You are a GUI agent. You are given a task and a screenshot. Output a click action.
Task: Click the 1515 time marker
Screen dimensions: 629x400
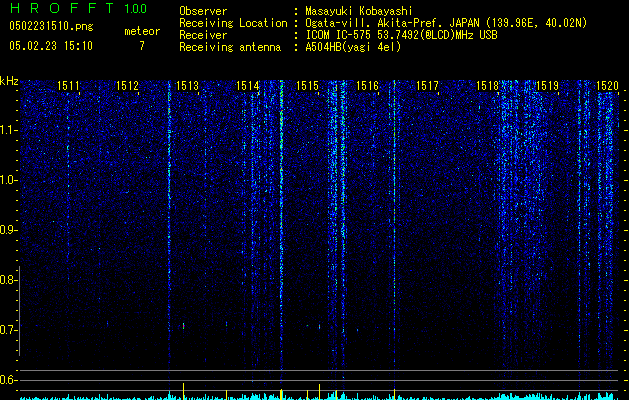tap(307, 86)
